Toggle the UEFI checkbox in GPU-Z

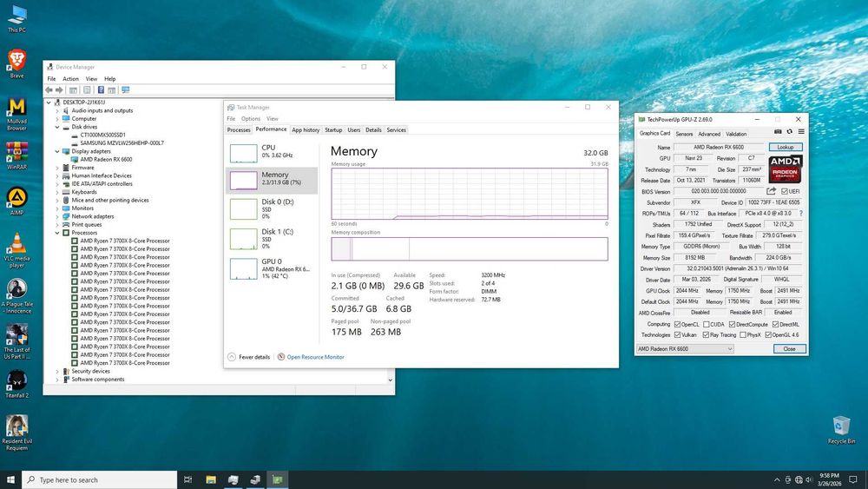pos(785,192)
